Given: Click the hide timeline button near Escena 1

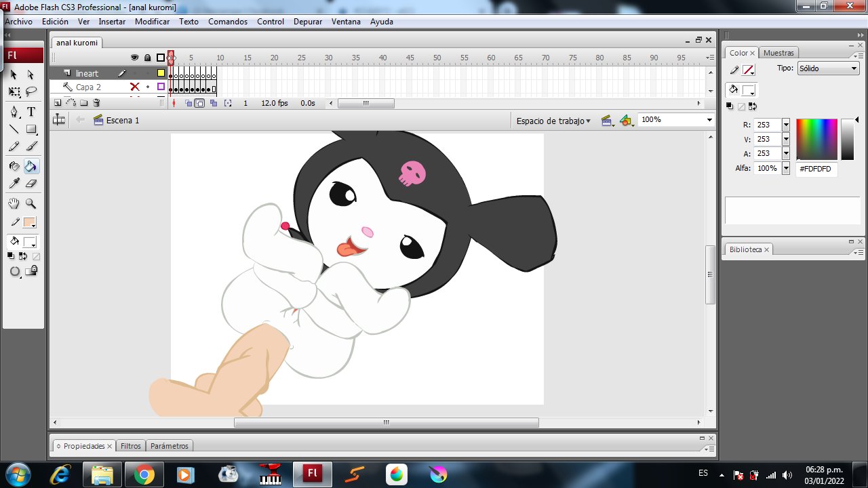Looking at the screenshot, I should click(59, 120).
